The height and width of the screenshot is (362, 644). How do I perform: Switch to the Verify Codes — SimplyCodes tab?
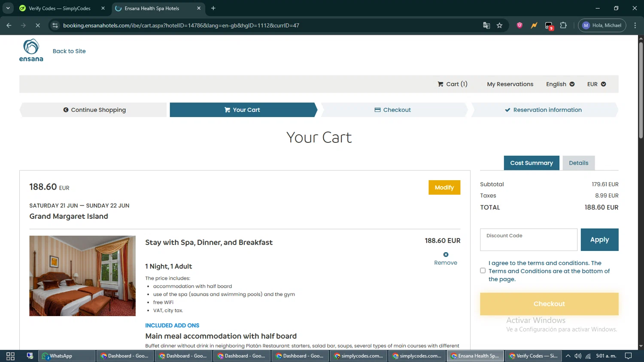[x=59, y=8]
